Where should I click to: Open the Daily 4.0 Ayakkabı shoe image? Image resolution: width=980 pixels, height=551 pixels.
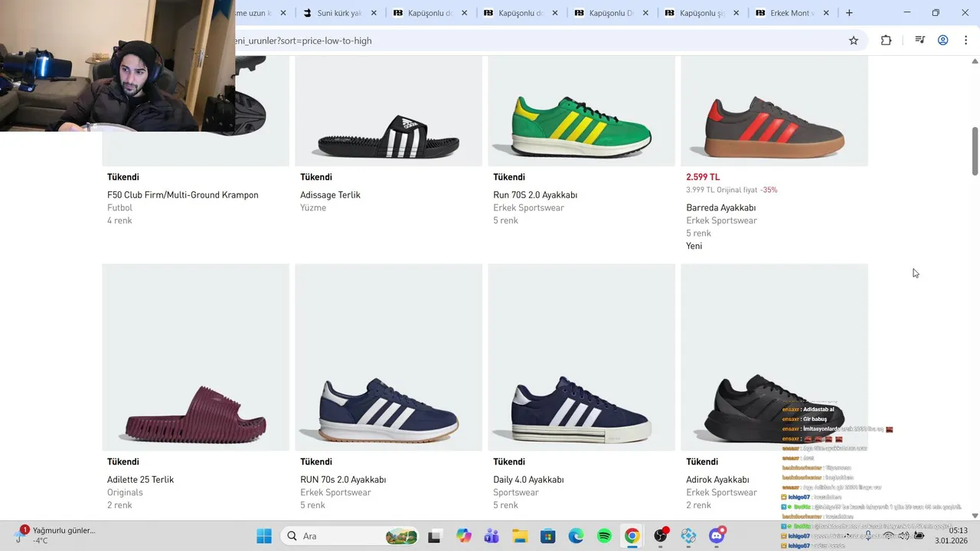(x=582, y=357)
